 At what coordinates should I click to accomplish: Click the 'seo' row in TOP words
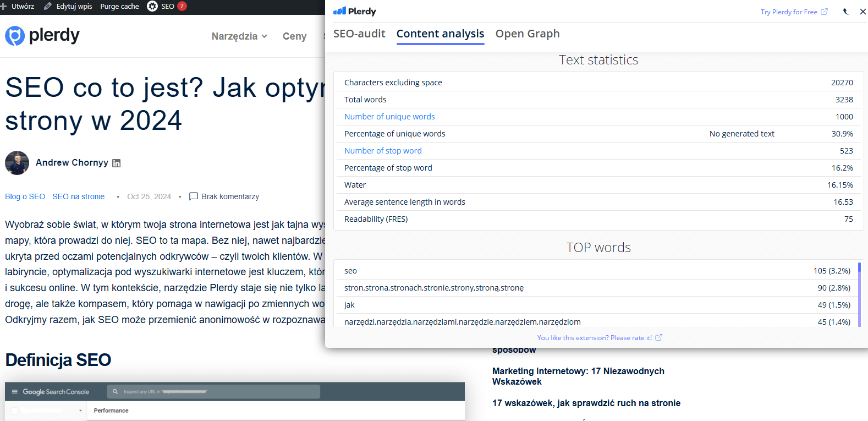(597, 271)
